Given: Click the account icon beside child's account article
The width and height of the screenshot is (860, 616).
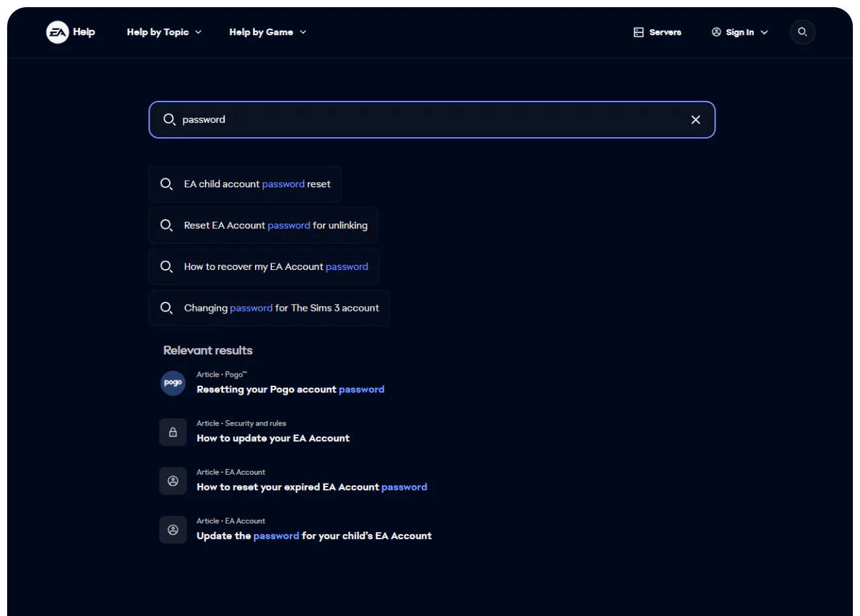Looking at the screenshot, I should pyautogui.click(x=173, y=529).
